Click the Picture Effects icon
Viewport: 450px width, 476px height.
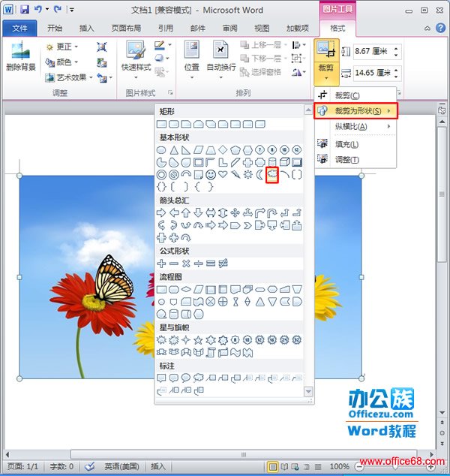[160, 58]
